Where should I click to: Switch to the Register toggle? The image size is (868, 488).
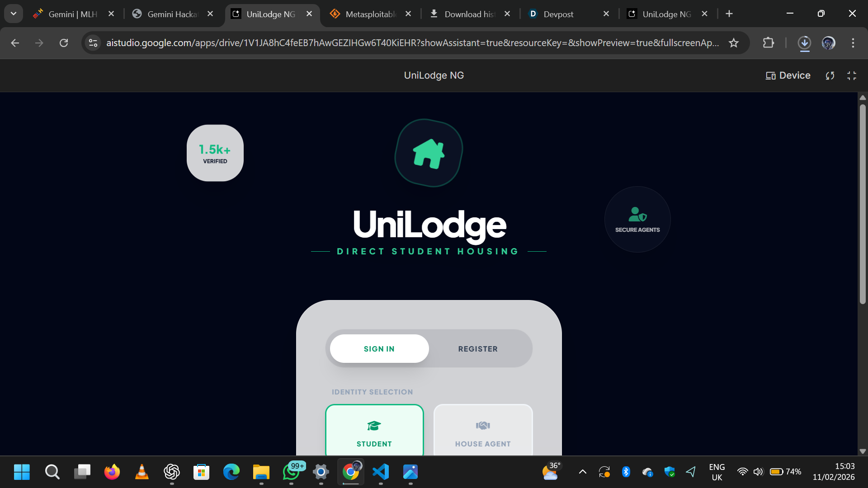click(x=478, y=349)
